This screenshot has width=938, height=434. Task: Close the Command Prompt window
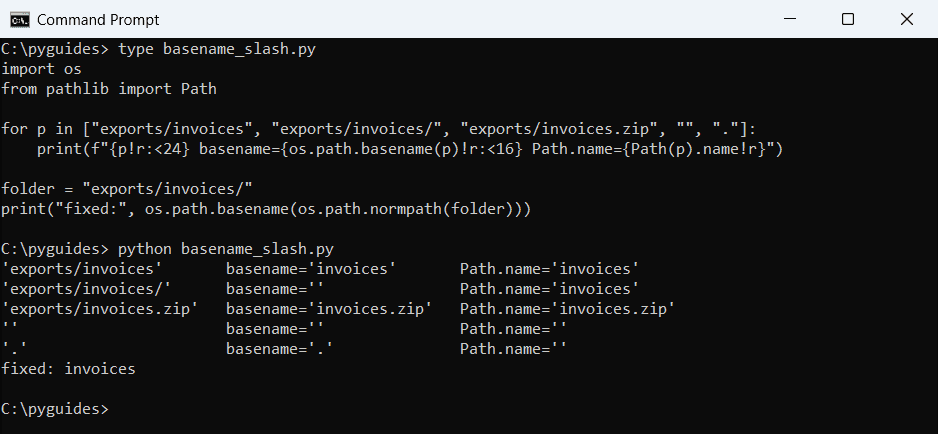(x=906, y=19)
